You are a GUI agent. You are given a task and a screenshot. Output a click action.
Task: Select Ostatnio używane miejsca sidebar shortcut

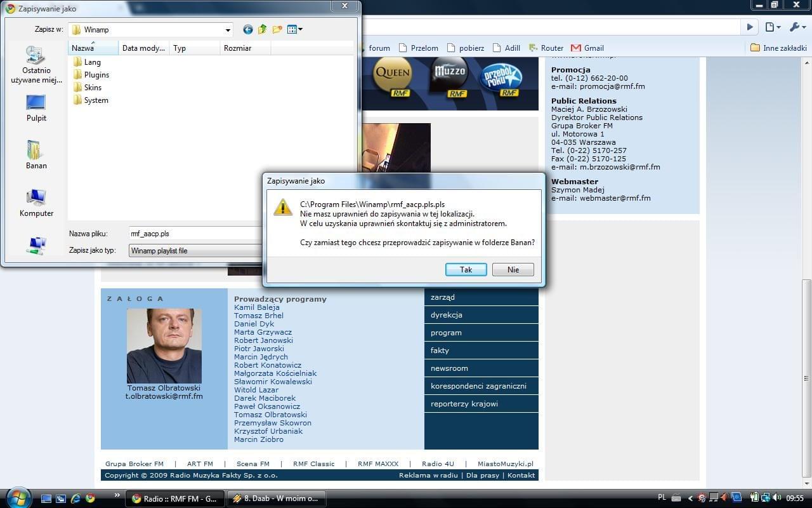coord(36,65)
